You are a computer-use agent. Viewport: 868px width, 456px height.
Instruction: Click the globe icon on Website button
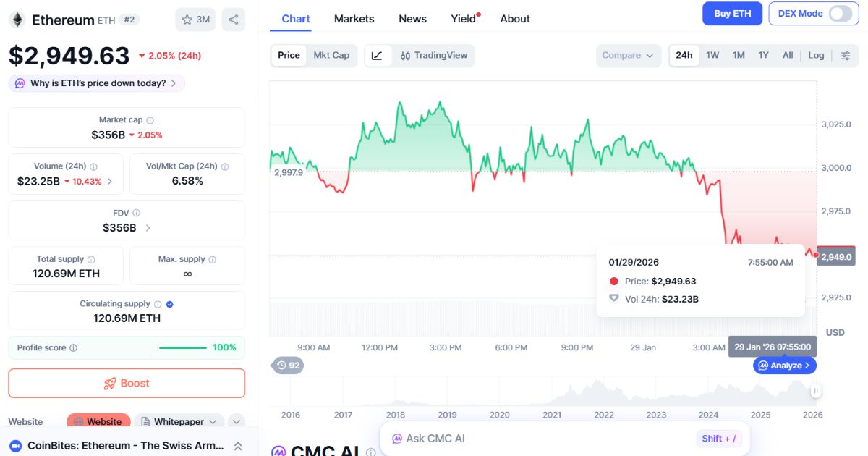[x=78, y=422]
